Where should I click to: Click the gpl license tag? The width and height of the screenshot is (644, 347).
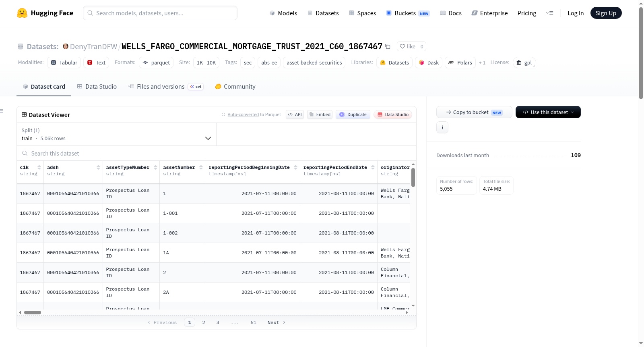pyautogui.click(x=524, y=62)
